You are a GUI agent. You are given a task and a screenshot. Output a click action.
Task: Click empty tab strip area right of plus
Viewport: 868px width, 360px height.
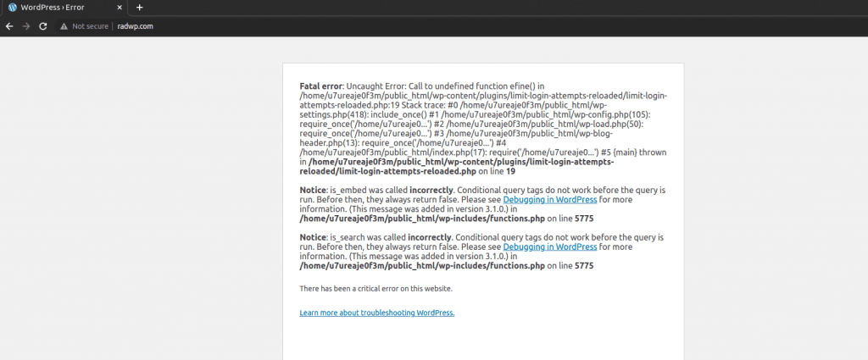pyautogui.click(x=509, y=8)
